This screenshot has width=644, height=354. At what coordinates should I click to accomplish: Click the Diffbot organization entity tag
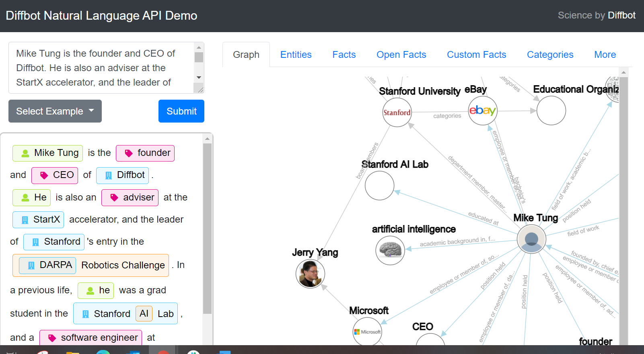click(125, 175)
